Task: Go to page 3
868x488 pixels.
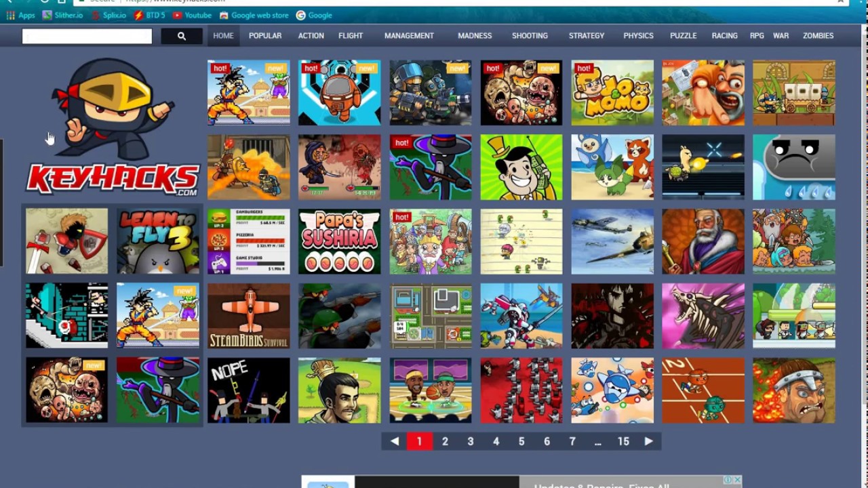Action: coord(471,441)
